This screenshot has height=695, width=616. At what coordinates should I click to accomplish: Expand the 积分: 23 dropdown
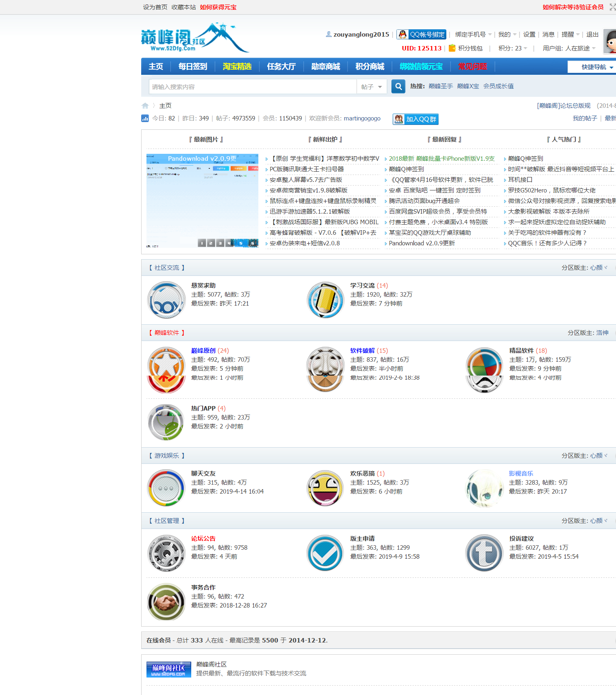coord(513,48)
